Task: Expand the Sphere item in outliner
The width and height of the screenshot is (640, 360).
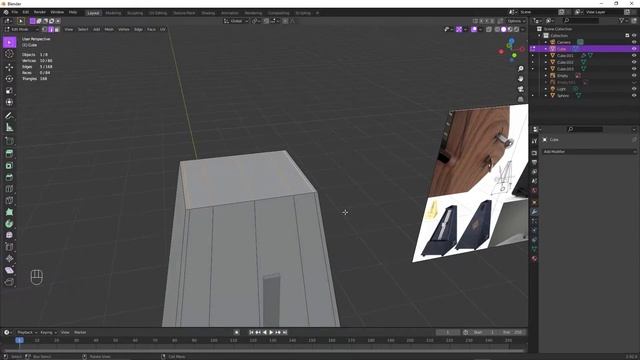Action: click(546, 96)
